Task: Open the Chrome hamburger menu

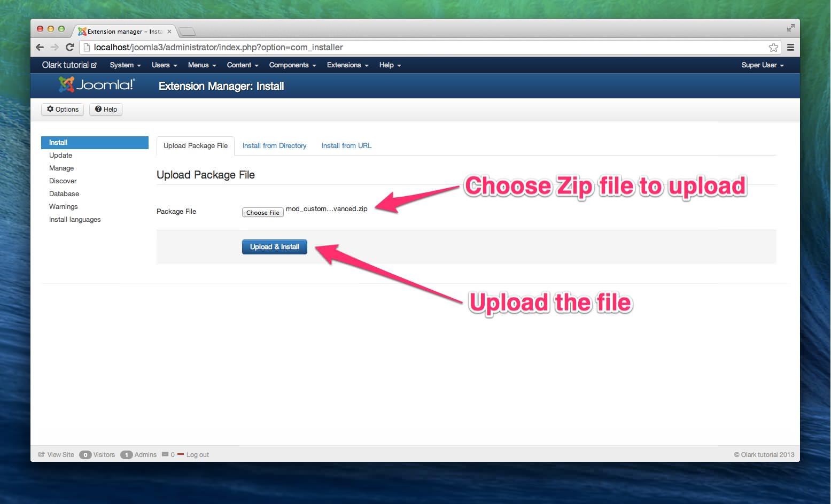Action: coord(790,48)
